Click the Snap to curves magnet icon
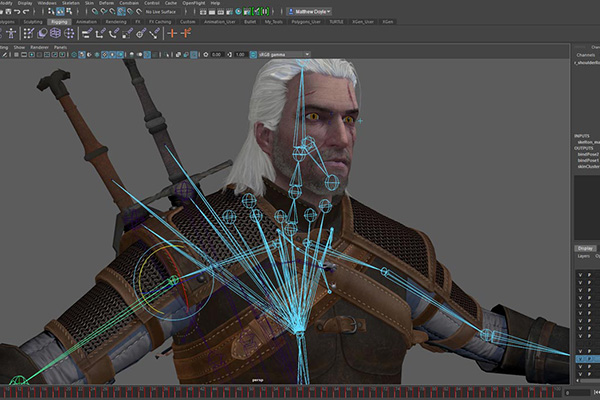The width and height of the screenshot is (600, 400). (104, 12)
